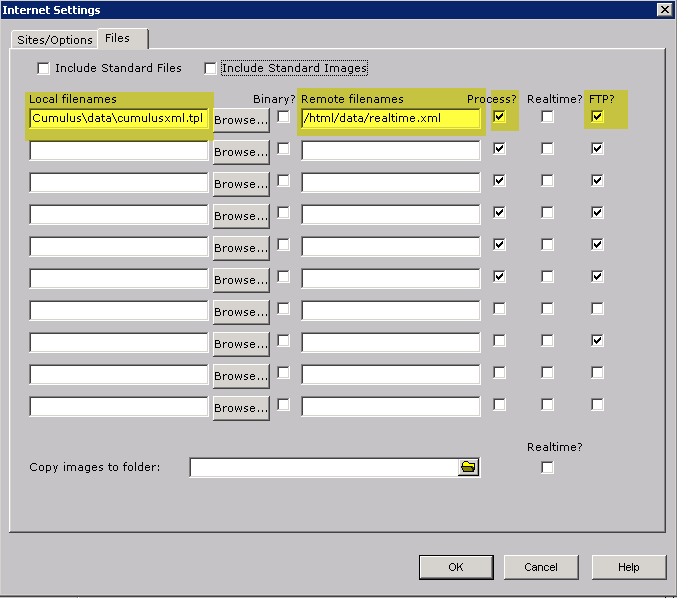
Task: Uncheck the highlighted Process checkbox in first row
Action: 500,117
